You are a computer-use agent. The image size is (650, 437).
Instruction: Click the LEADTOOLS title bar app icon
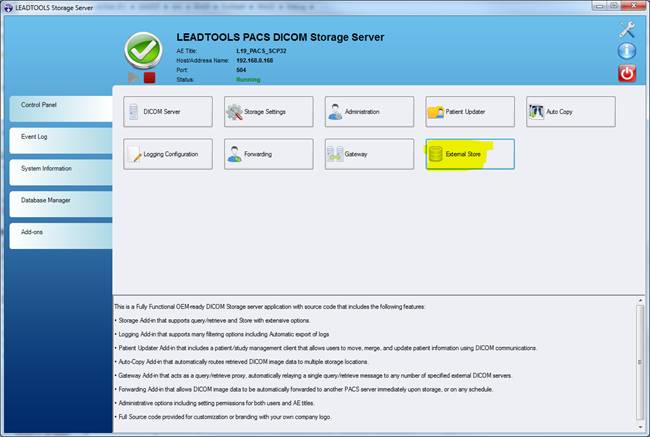(8, 7)
